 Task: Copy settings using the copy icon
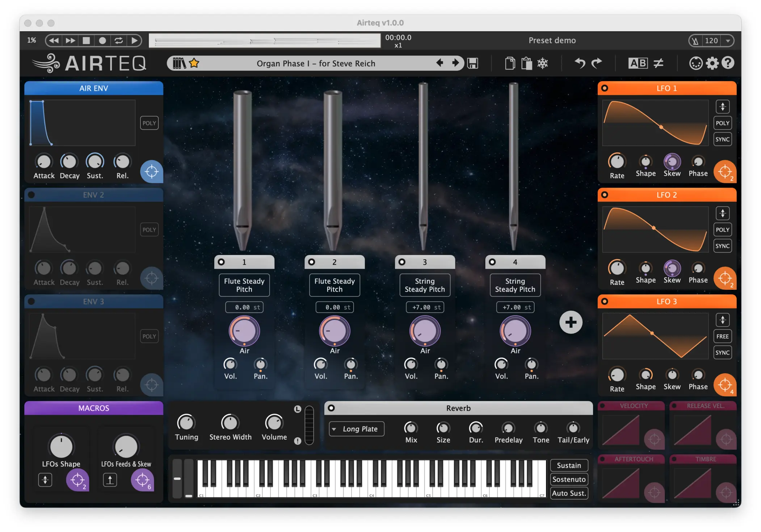(x=510, y=63)
